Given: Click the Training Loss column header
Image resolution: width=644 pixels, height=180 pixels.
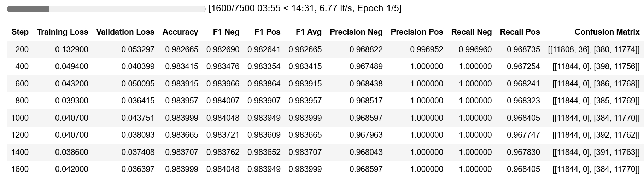Looking at the screenshot, I should point(63,32).
